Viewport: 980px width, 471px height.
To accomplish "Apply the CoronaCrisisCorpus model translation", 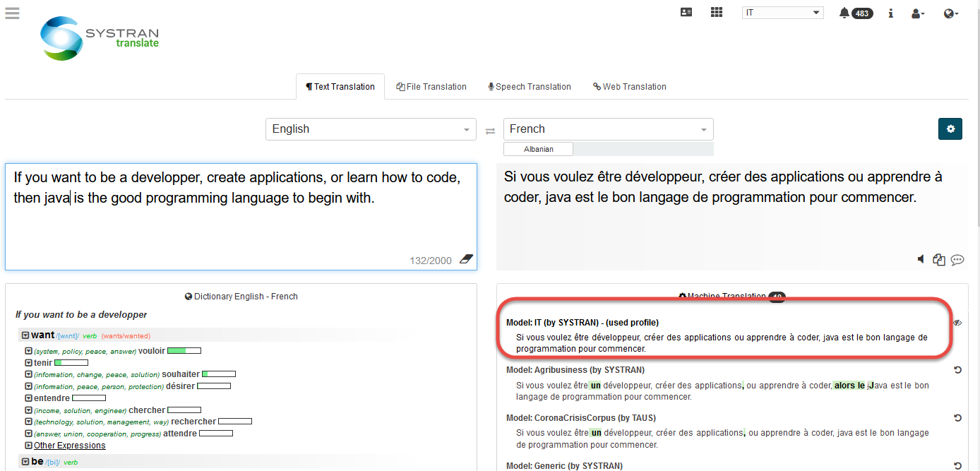I will pos(958,417).
